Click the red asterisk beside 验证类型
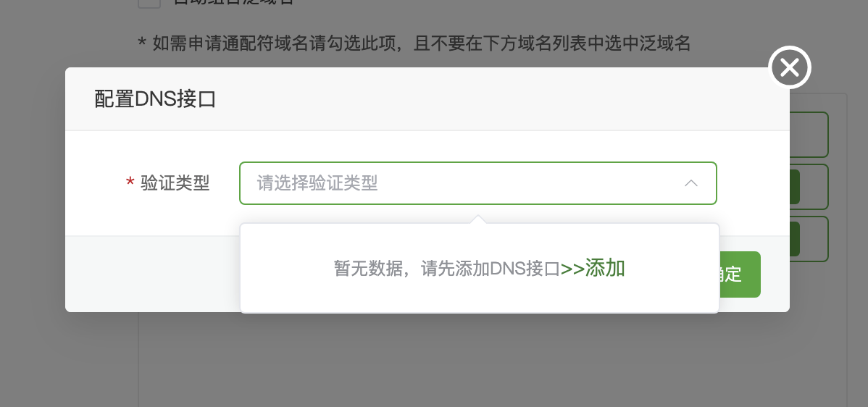868x407 pixels. [x=130, y=182]
